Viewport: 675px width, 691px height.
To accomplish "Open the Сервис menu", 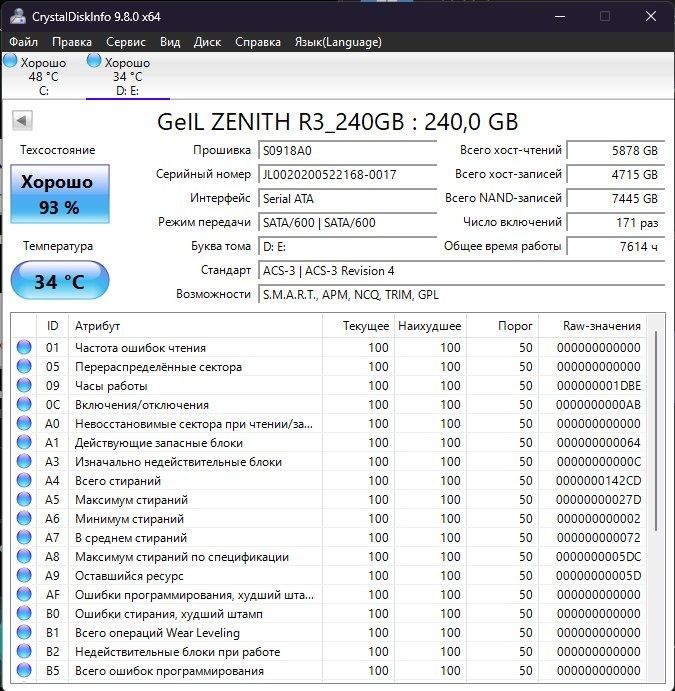I will 126,42.
